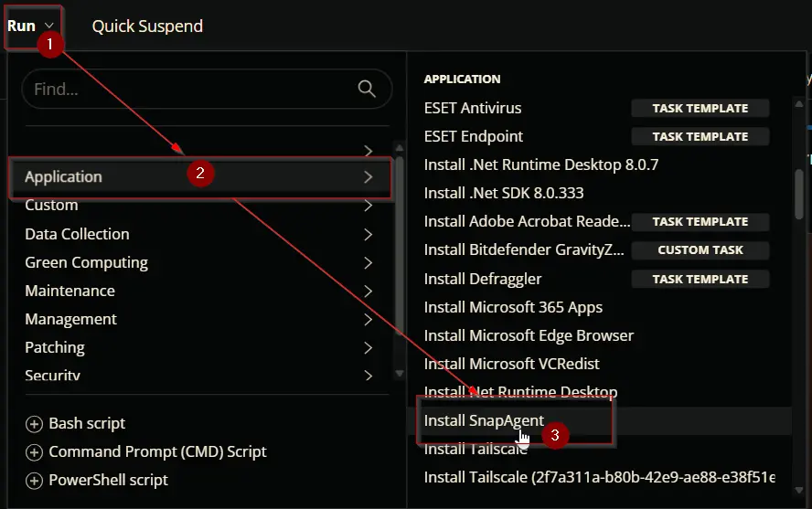Click the category list scrollbar thumb
Viewport: 812px width, 509px height.
[400, 246]
